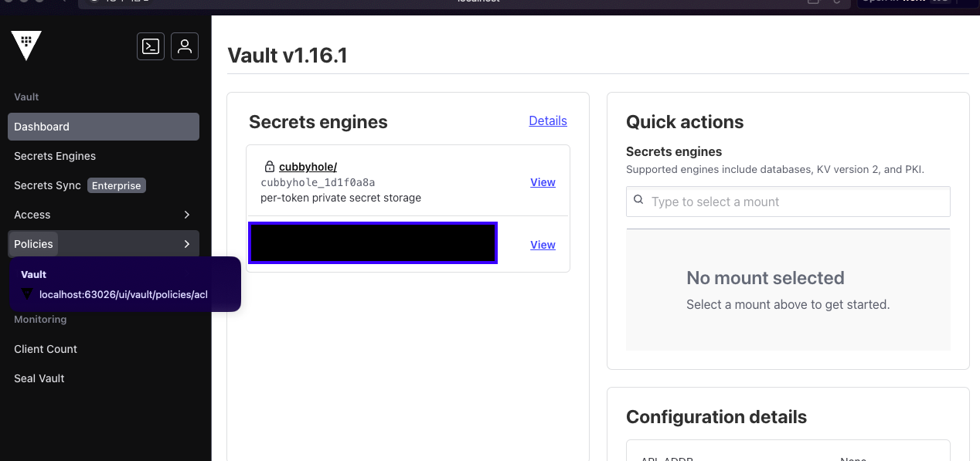
Task: Open Policies sidebar section
Action: (x=104, y=244)
